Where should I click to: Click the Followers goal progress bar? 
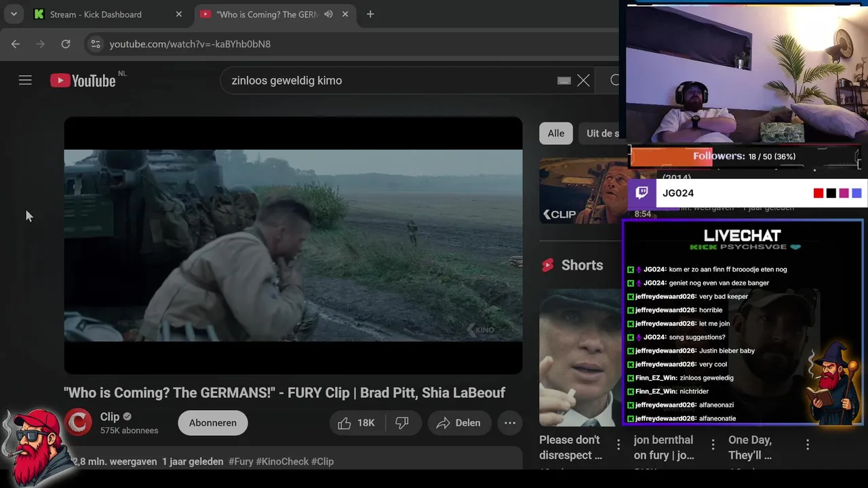(x=745, y=157)
